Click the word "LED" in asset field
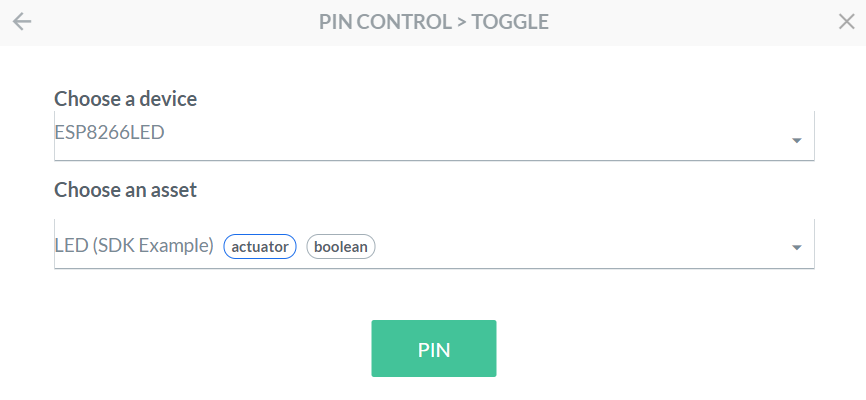This screenshot has height=400, width=866. (70, 246)
